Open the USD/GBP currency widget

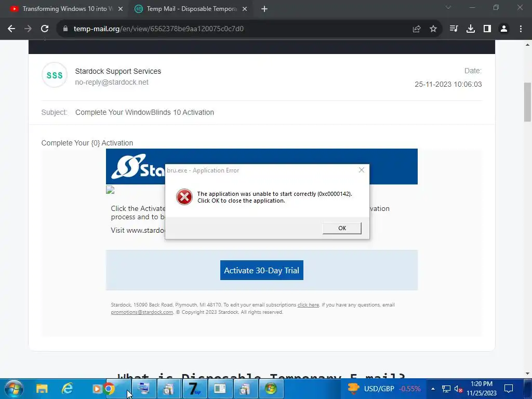[384, 389]
